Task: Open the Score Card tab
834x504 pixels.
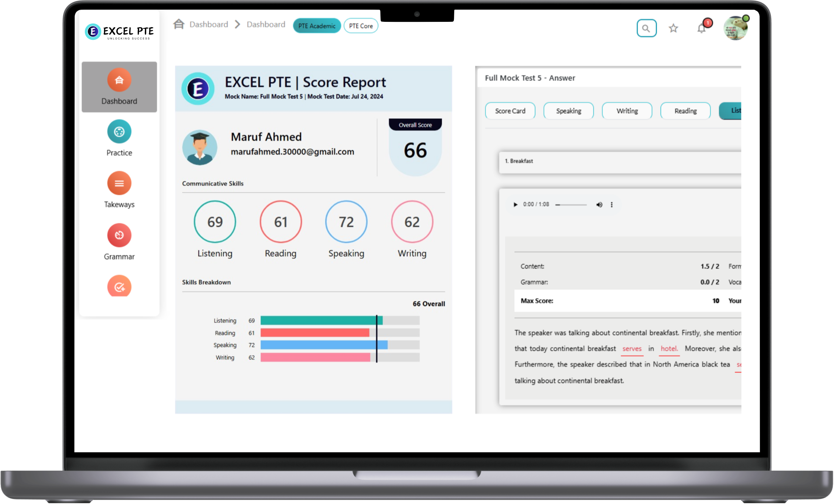Action: (510, 111)
